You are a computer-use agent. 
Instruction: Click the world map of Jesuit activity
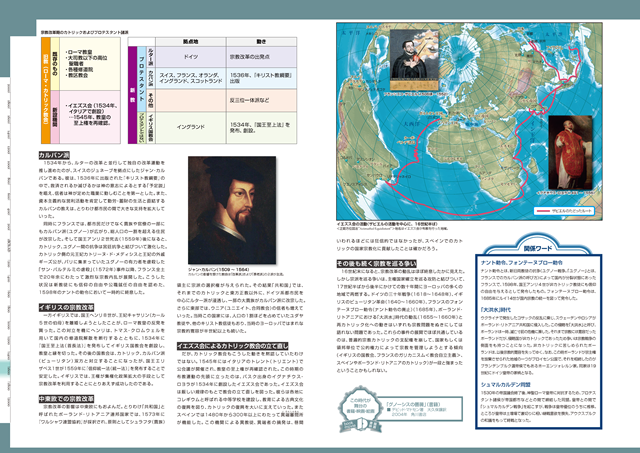pos(469,122)
